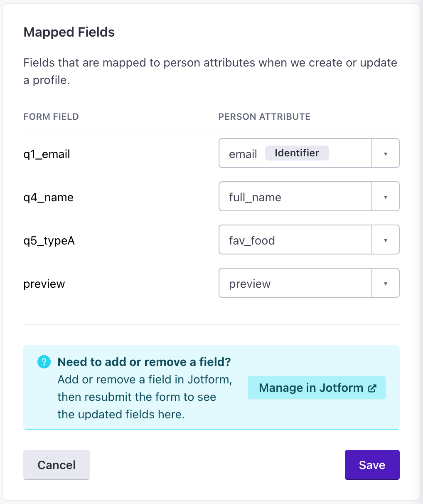Viewport: 423px width, 504px height.
Task: Select the email person attribute field
Action: click(x=295, y=153)
